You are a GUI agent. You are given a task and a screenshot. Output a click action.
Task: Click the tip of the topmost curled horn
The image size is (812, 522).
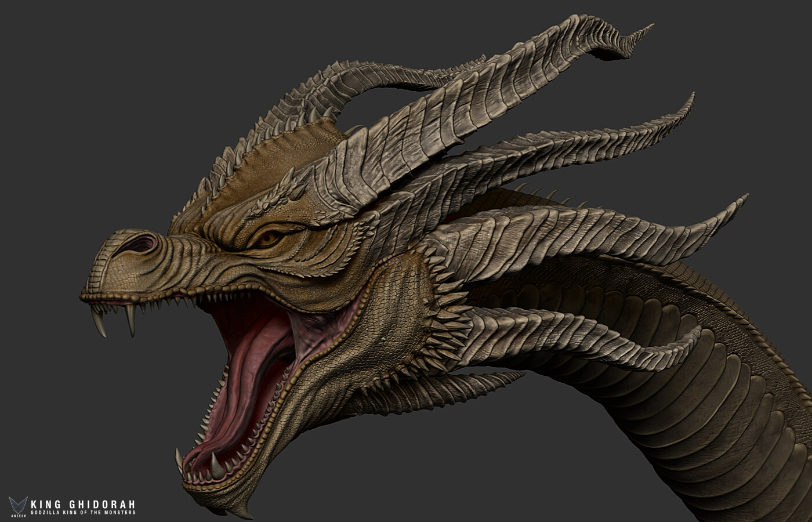coord(648,27)
